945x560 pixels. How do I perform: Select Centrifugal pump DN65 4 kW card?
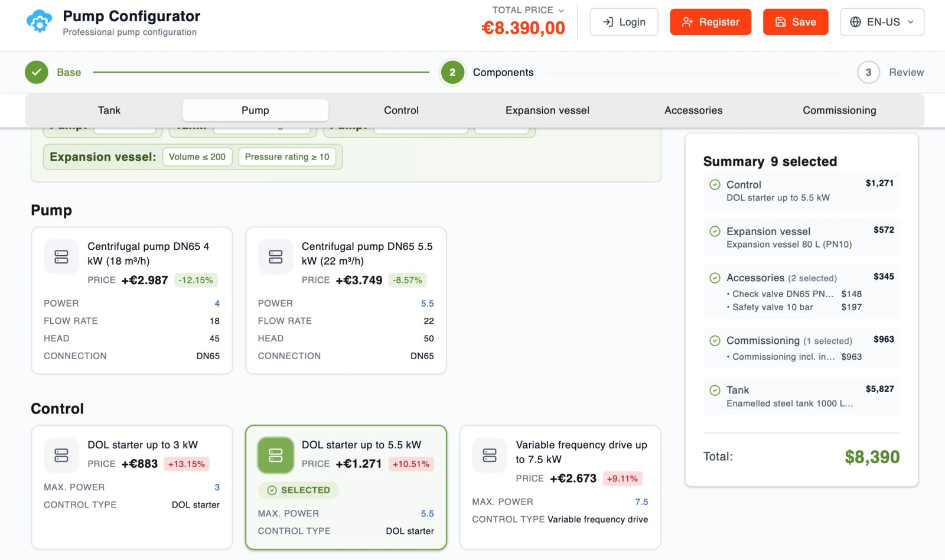132,301
